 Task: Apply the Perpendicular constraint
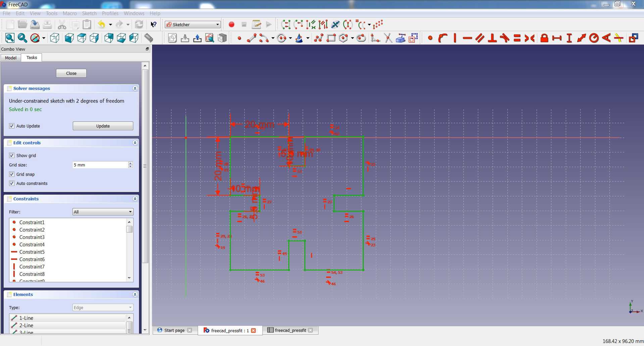[x=492, y=38]
